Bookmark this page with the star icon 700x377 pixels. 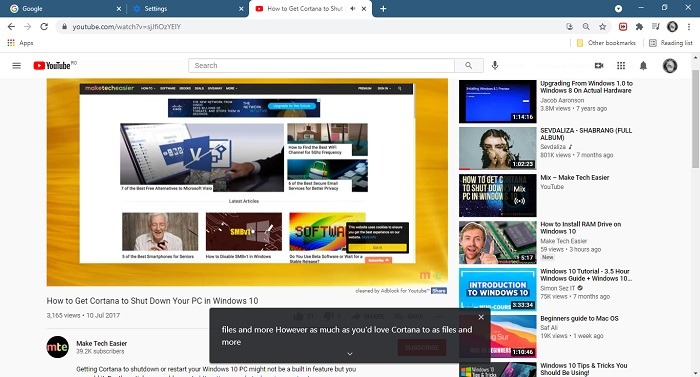pos(602,27)
